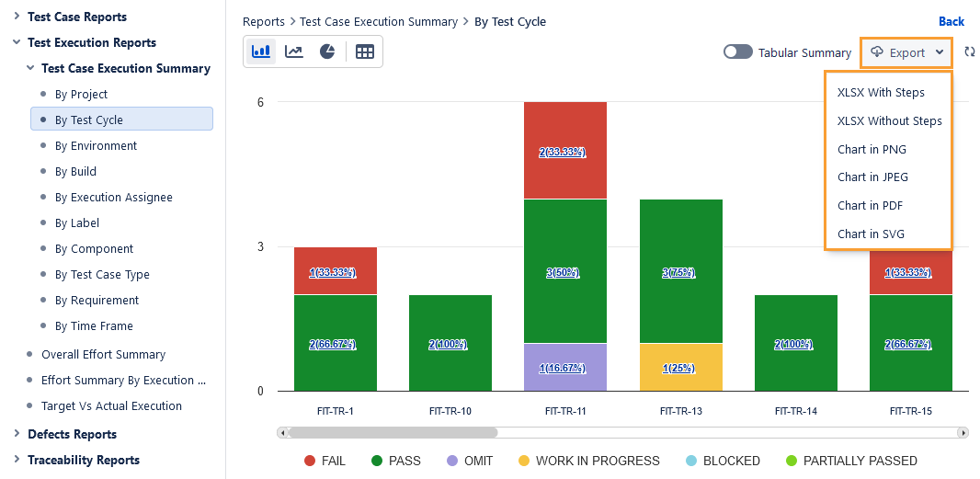
Task: Switch to the pie chart view
Action: point(327,52)
